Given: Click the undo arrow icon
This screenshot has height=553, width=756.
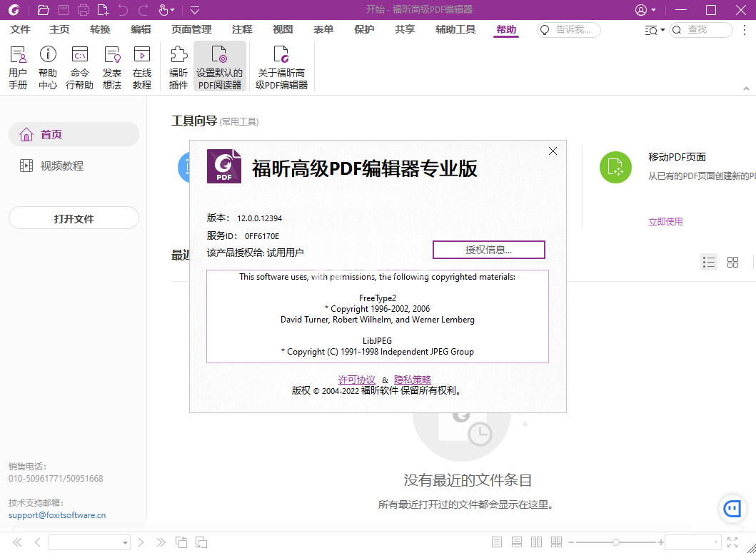Looking at the screenshot, I should (123, 10).
